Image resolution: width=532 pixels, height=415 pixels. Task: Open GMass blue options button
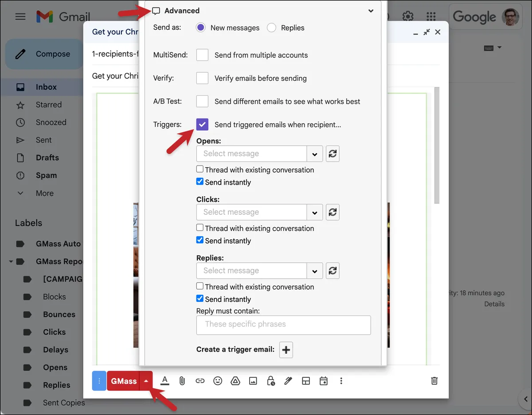[x=99, y=381]
